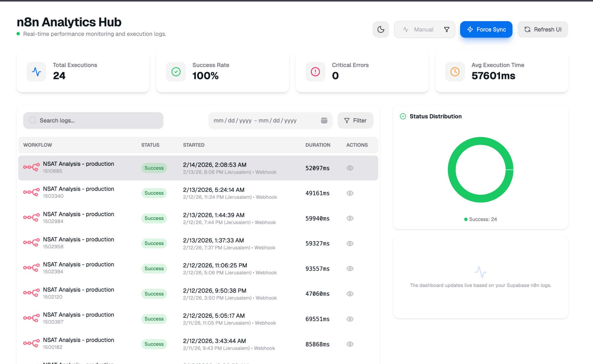
Task: Show details via eye icon on the 85868ms row
Action: tap(350, 344)
